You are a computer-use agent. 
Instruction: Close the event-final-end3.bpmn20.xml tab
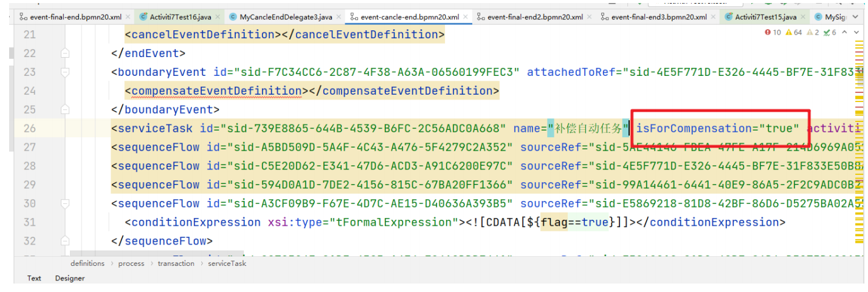[713, 18]
